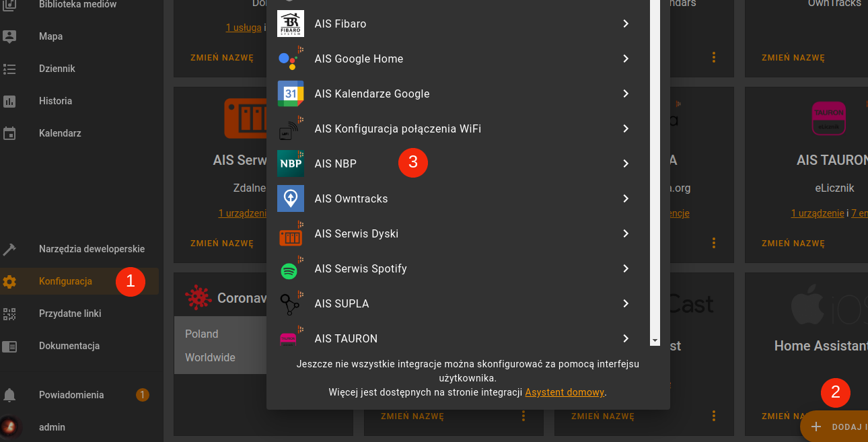Open 1 urządzenie link on AIS TAURON card

[818, 213]
